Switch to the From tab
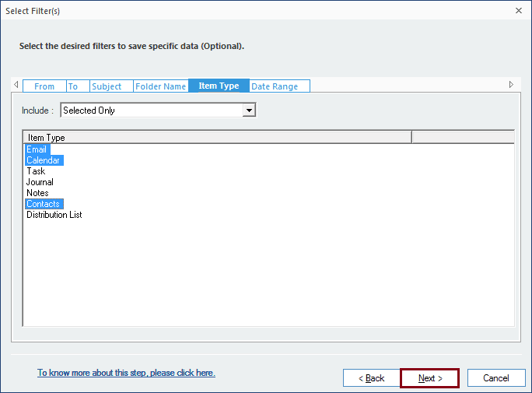The height and width of the screenshot is (393, 532). tap(44, 86)
